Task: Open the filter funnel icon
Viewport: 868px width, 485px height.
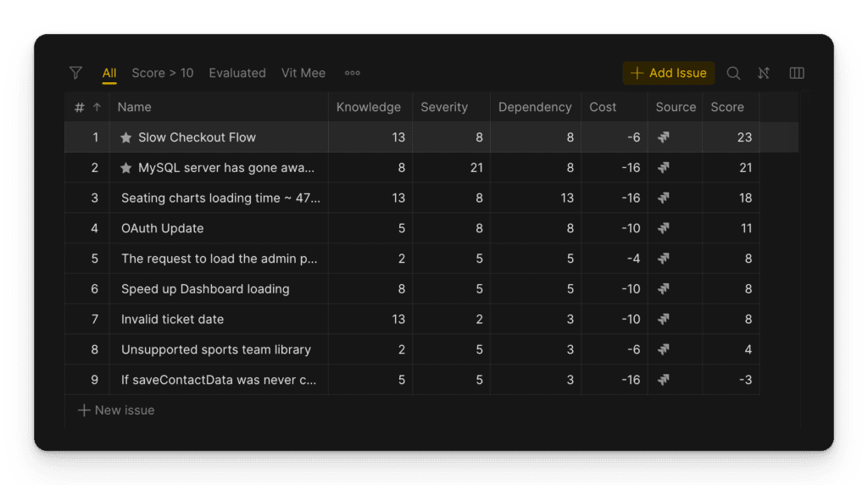Action: (76, 73)
